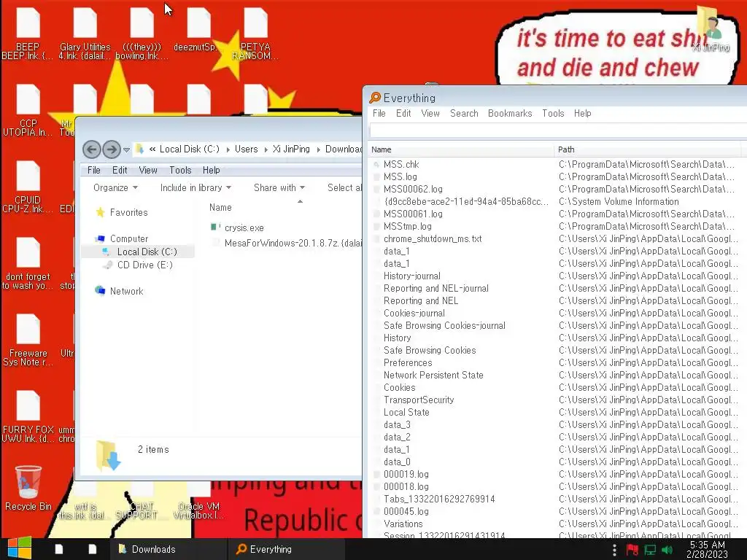This screenshot has width=747, height=560.
Task: Click the taskbar clock showing 5:35 AM
Action: (x=707, y=550)
